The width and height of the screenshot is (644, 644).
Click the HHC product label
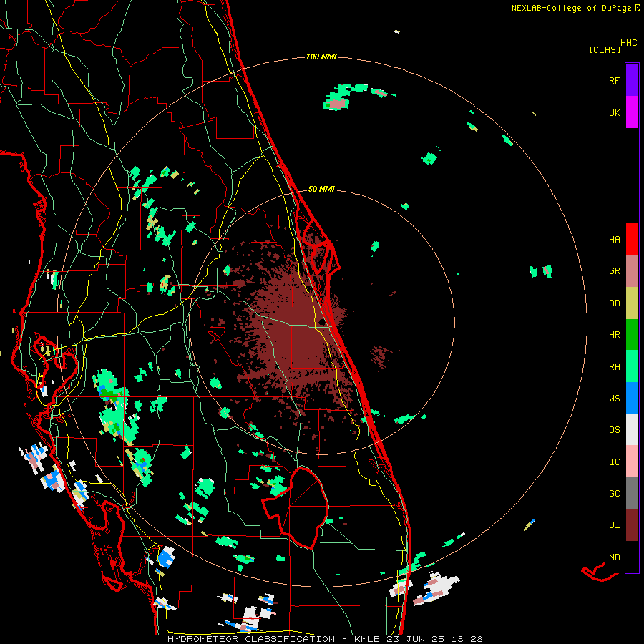628,43
